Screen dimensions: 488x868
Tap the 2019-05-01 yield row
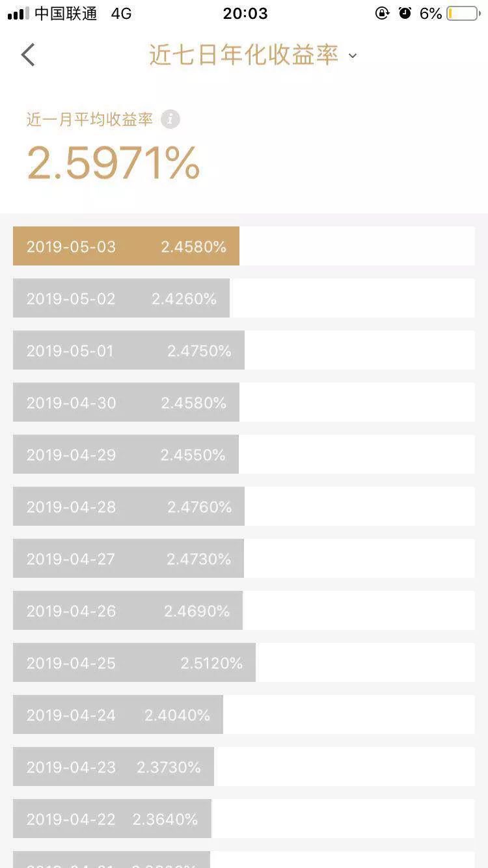(129, 350)
